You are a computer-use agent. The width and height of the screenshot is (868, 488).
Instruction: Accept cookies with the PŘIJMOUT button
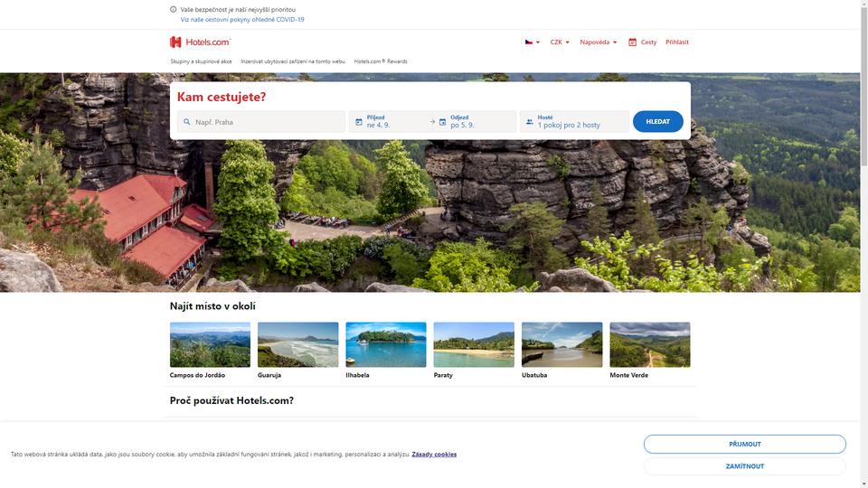[x=744, y=444]
